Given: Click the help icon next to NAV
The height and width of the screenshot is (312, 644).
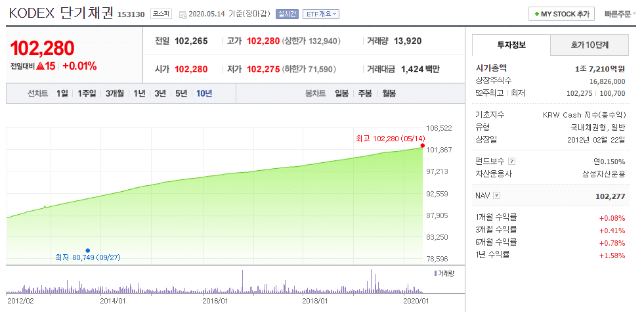Looking at the screenshot, I should pyautogui.click(x=497, y=196).
